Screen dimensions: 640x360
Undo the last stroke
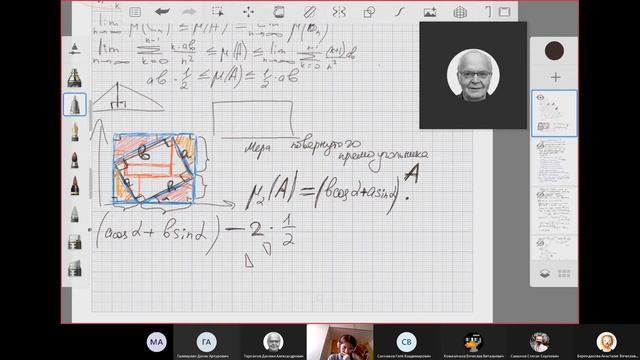point(162,12)
